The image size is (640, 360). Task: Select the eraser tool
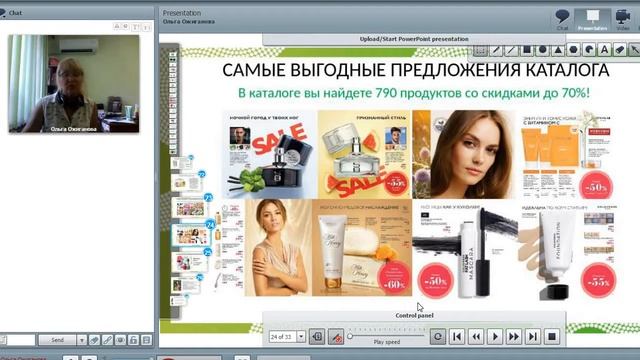pos(620,50)
